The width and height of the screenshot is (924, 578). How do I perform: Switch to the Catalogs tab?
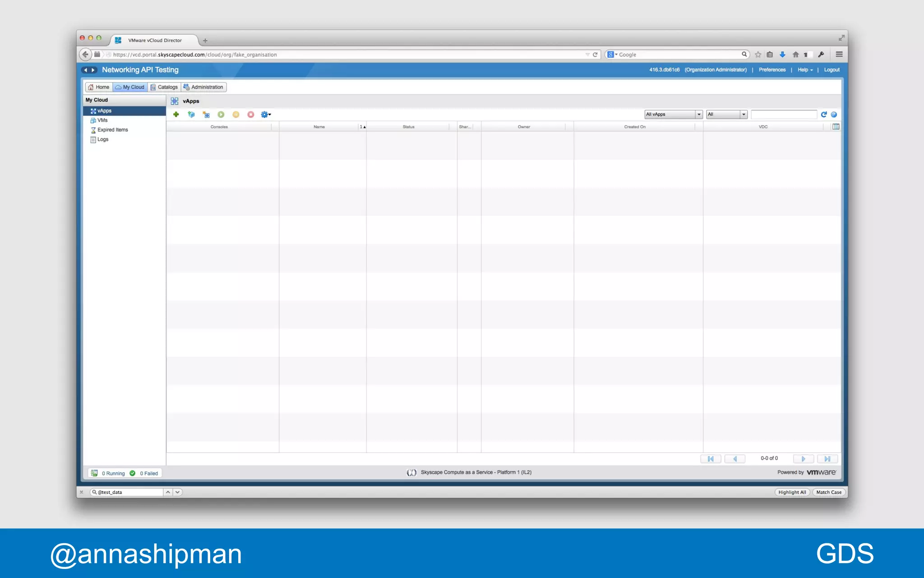coord(164,87)
